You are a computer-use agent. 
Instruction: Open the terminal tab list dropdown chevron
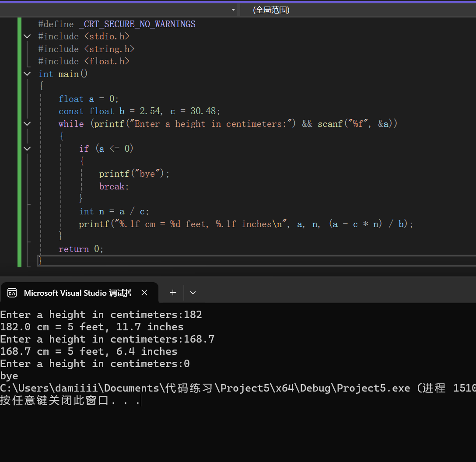tap(193, 293)
